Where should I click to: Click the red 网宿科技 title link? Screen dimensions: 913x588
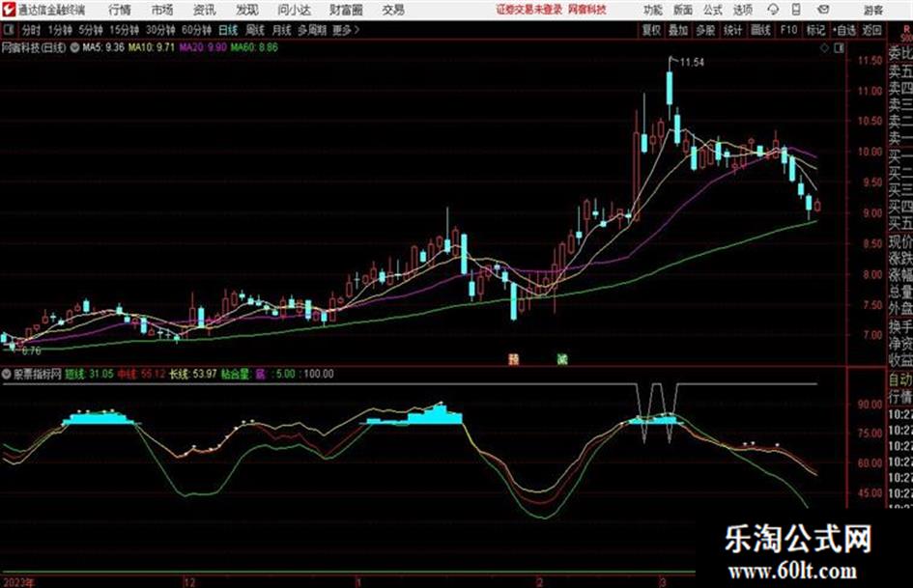587,10
